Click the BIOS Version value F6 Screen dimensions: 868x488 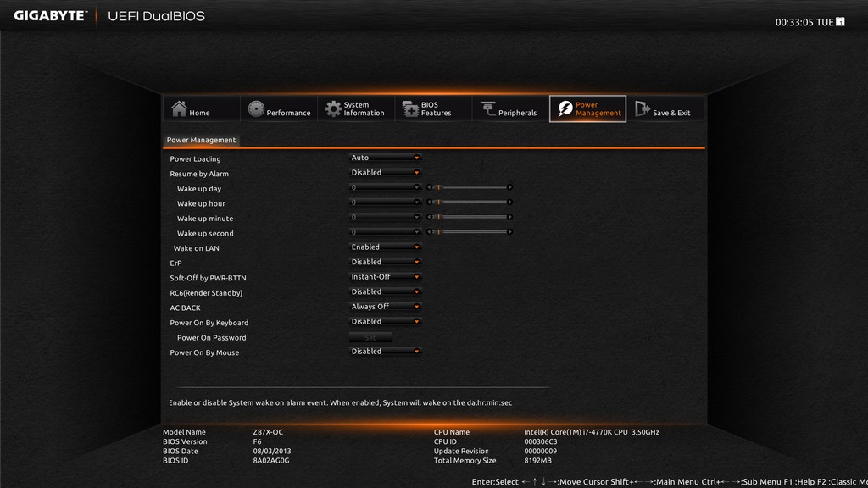pyautogui.click(x=257, y=441)
